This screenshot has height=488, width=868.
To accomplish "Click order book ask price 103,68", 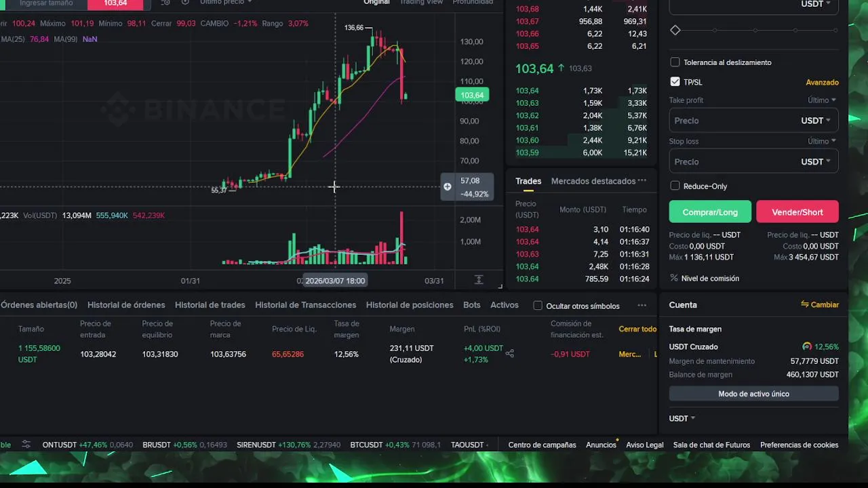I will [528, 9].
